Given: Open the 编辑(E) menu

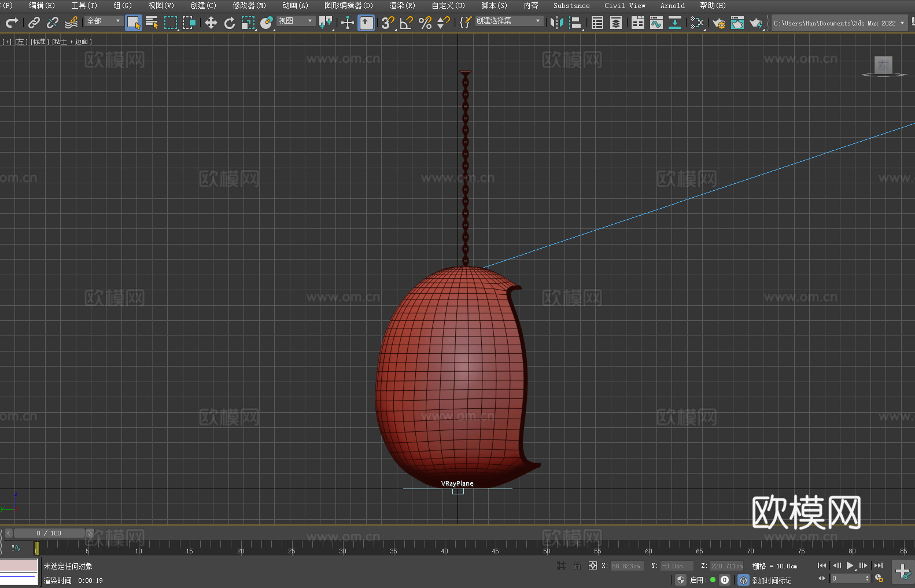Looking at the screenshot, I should point(42,5).
